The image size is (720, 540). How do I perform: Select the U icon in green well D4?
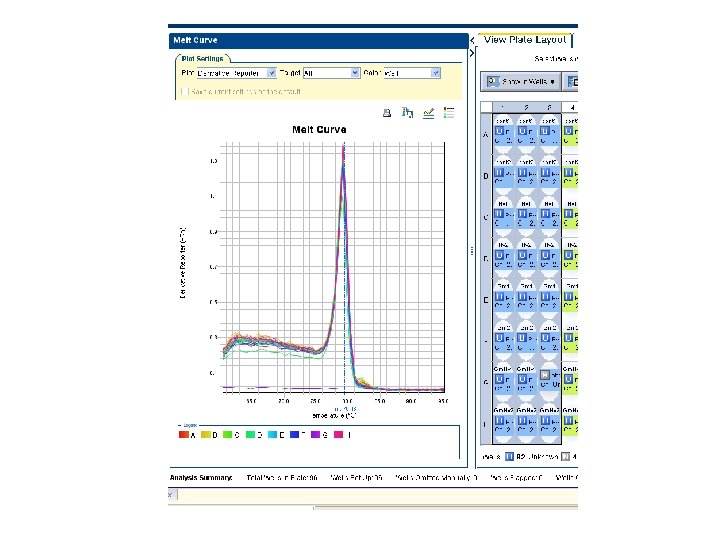point(568,255)
